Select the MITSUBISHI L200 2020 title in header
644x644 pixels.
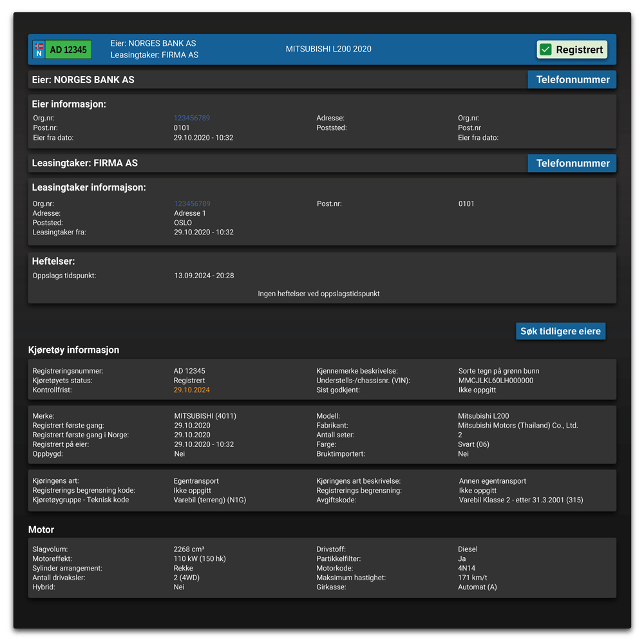[x=328, y=49]
